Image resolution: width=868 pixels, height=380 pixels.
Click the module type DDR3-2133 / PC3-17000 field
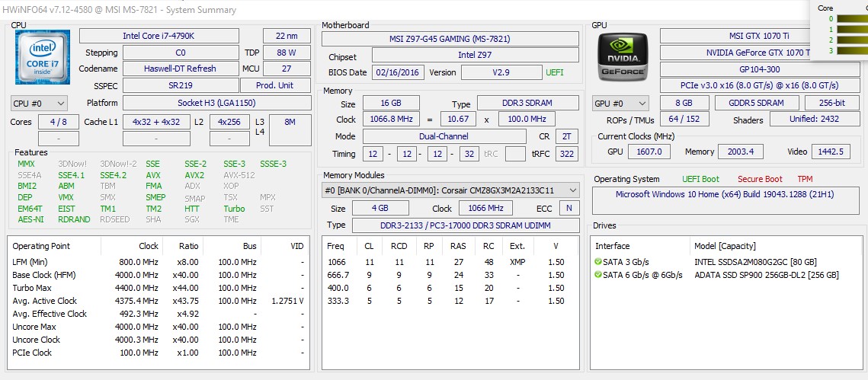(465, 225)
